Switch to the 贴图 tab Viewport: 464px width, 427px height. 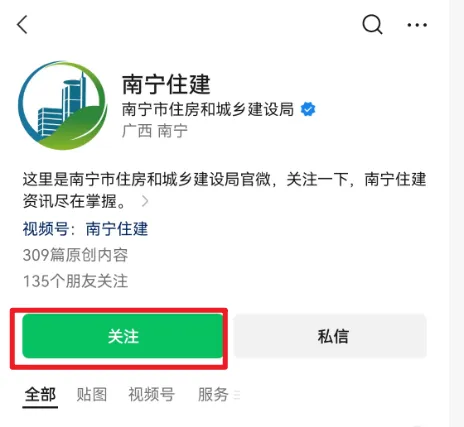[92, 395]
